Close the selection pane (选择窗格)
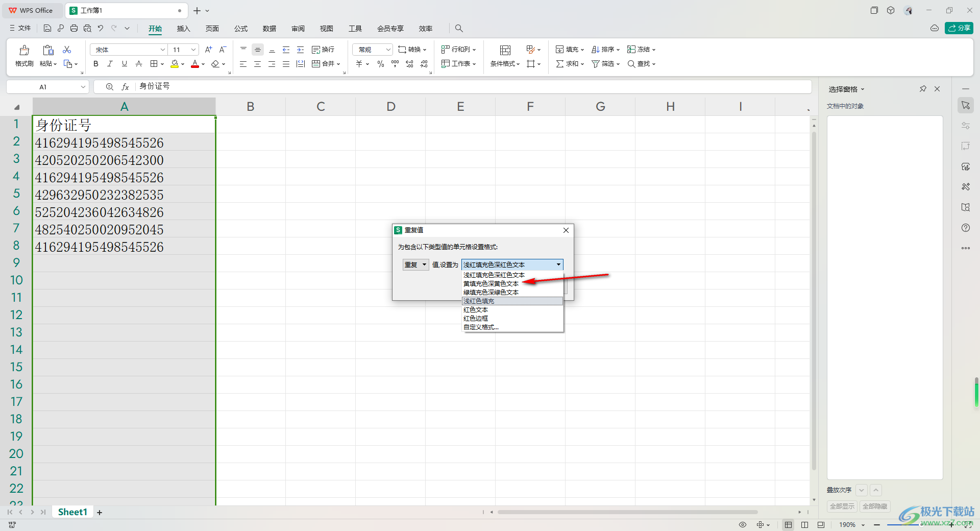The height and width of the screenshot is (531, 980). (937, 89)
